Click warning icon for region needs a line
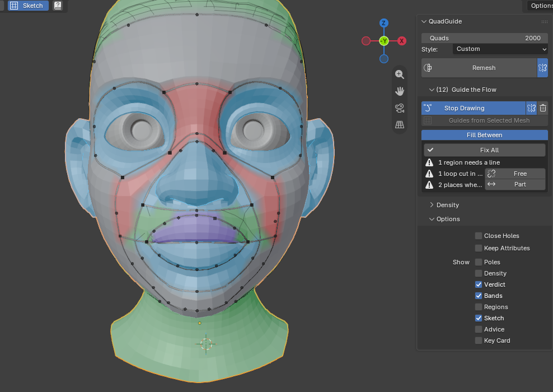 429,162
